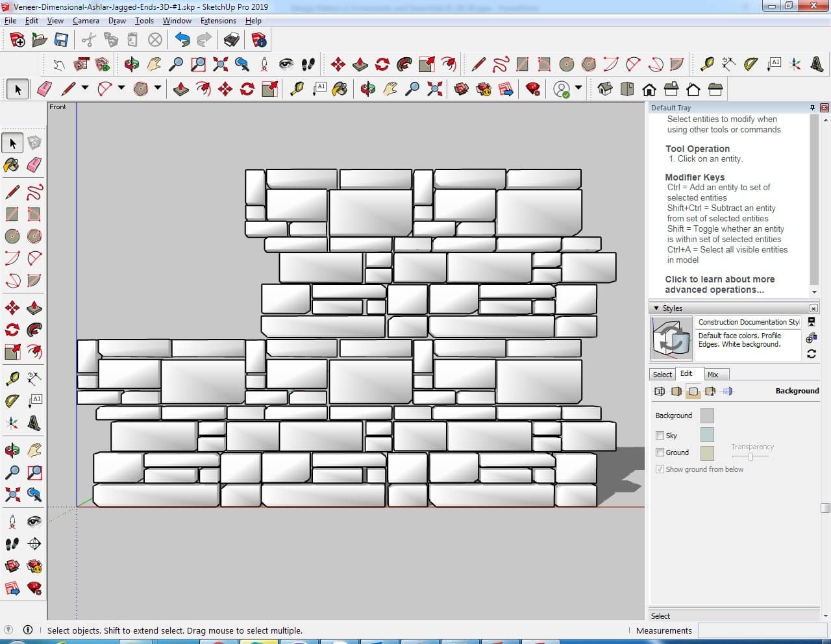Viewport: 831px width, 644px height.
Task: Enable the Sky checkbox
Action: (660, 436)
